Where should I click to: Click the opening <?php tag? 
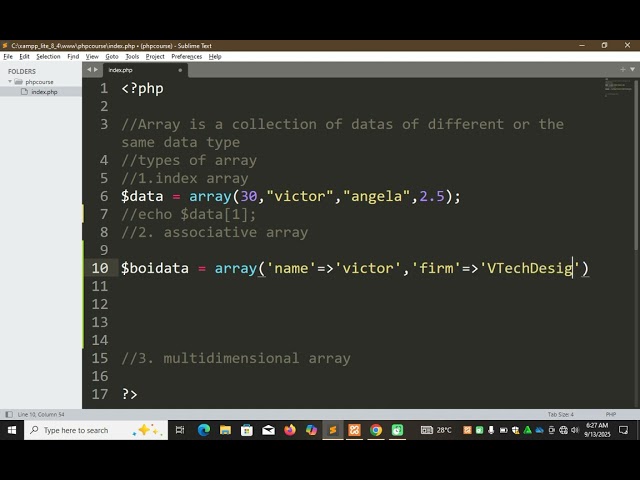(142, 88)
